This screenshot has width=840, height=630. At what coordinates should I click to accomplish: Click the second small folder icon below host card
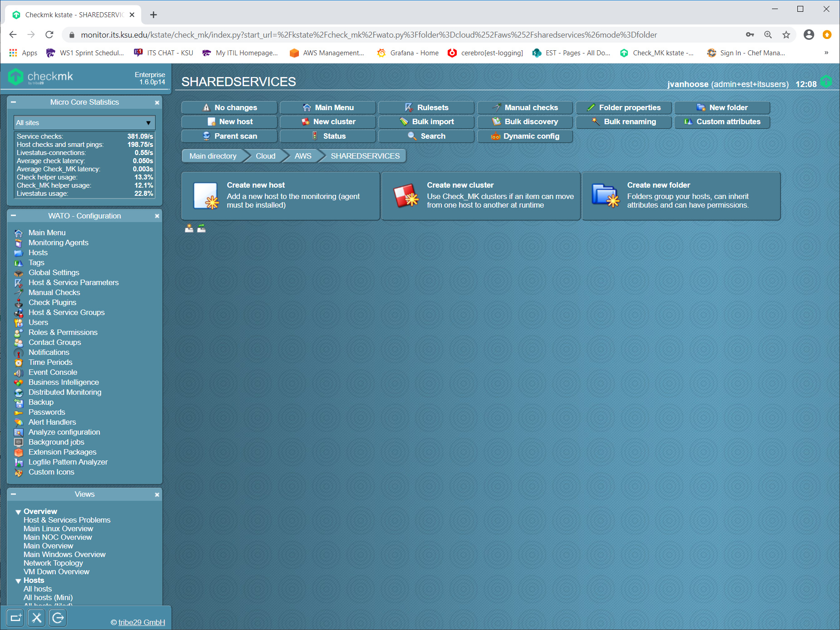click(201, 228)
